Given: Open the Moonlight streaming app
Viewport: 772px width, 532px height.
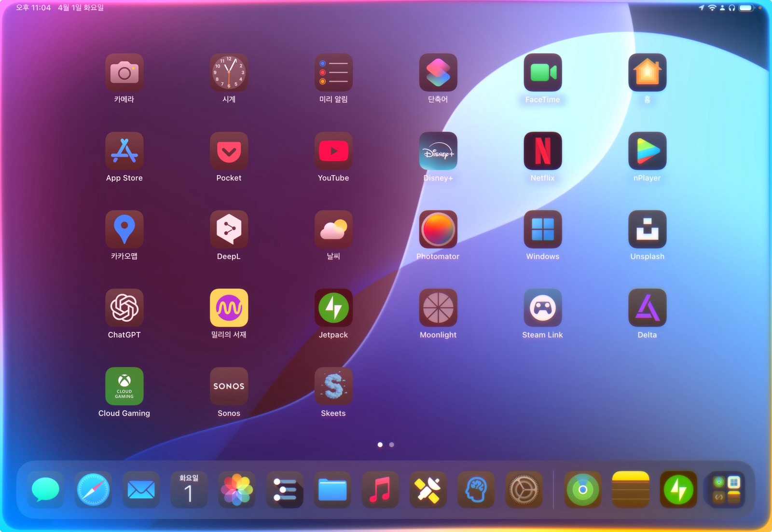Looking at the screenshot, I should 438,308.
